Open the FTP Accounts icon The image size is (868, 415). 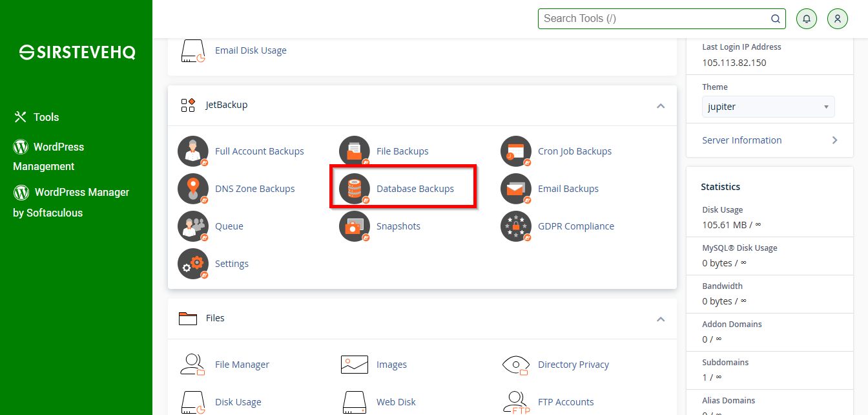pyautogui.click(x=516, y=402)
